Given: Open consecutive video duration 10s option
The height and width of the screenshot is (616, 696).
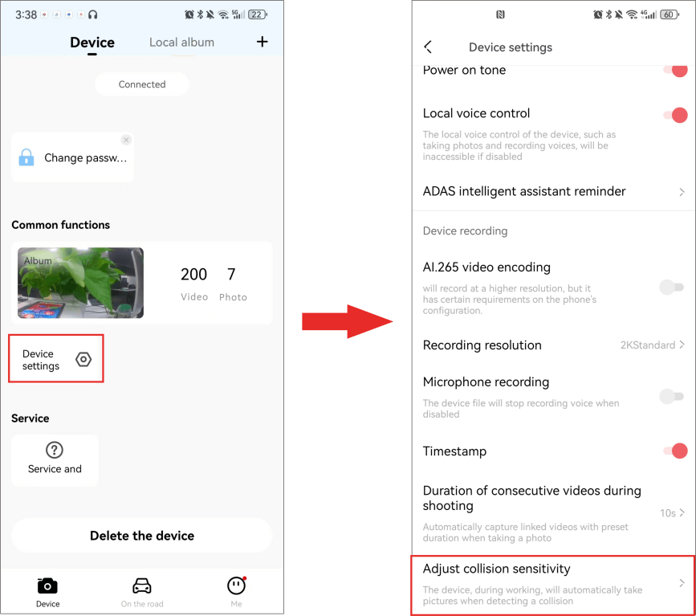Looking at the screenshot, I should coord(672,513).
